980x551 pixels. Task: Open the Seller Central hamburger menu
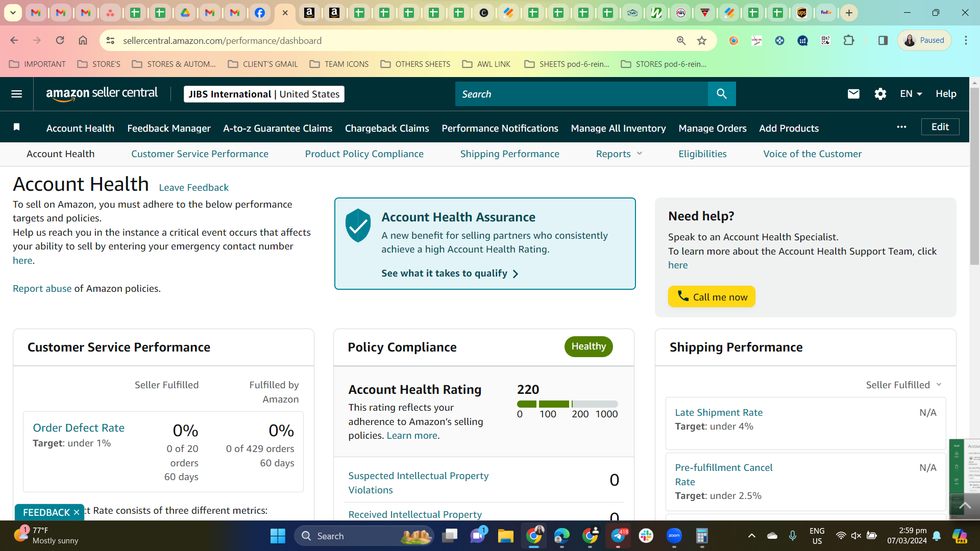(x=16, y=94)
